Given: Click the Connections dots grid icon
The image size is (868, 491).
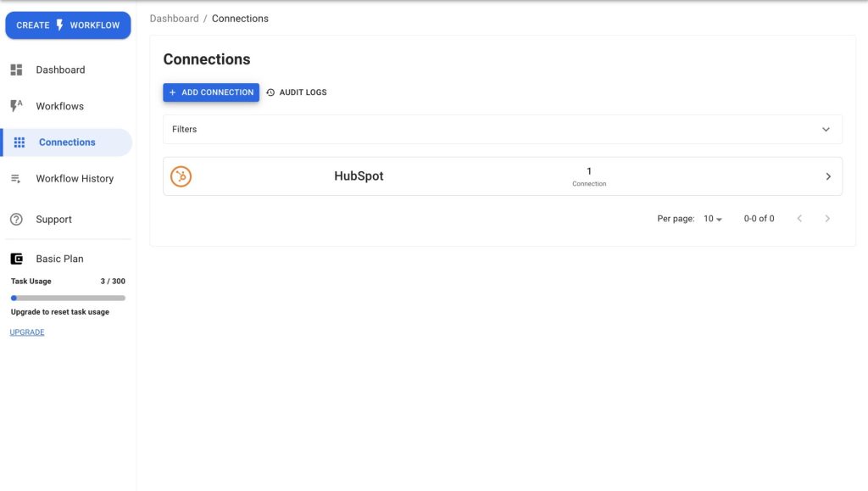Looking at the screenshot, I should 19,142.
